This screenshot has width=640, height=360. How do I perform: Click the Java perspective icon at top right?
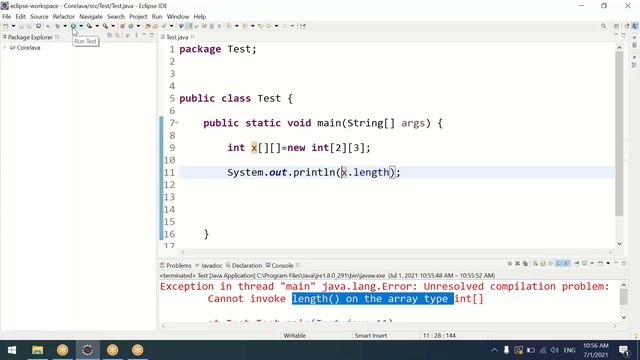click(x=635, y=26)
